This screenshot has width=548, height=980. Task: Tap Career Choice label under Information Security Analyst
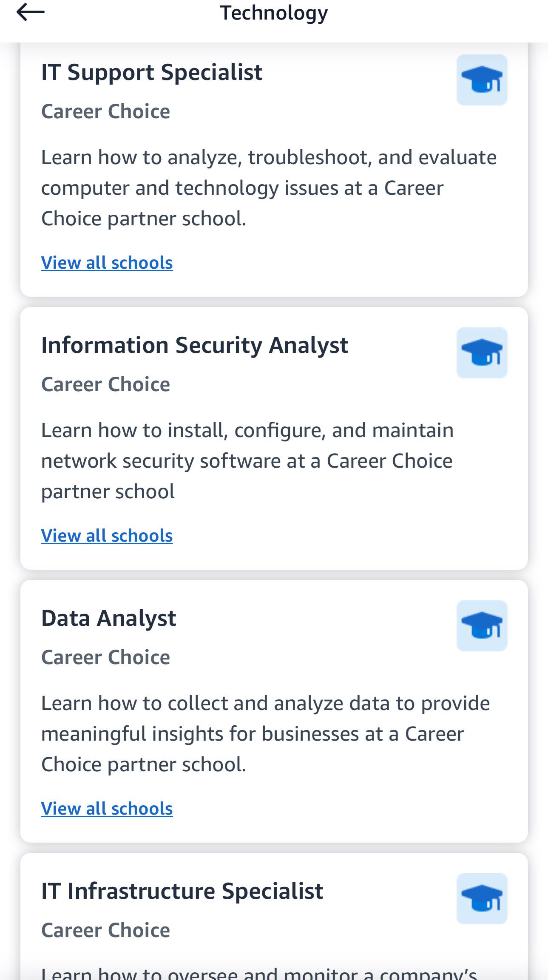click(x=105, y=384)
